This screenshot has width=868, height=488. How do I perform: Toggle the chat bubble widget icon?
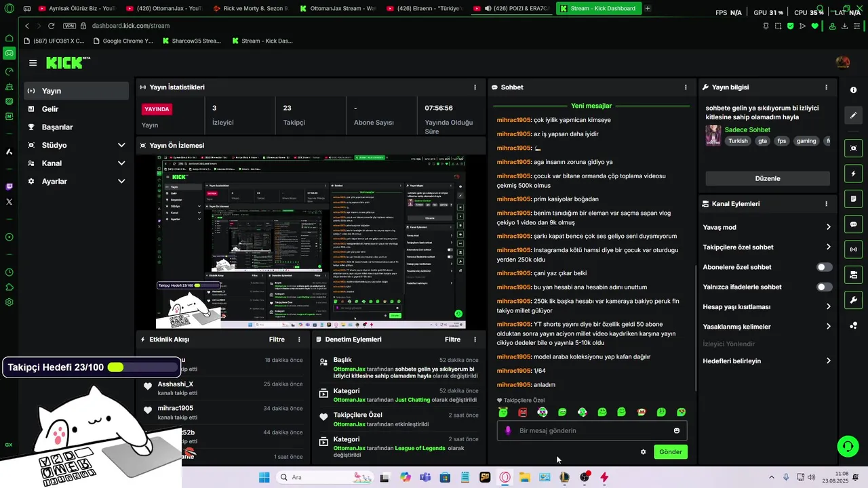pyautogui.click(x=853, y=224)
